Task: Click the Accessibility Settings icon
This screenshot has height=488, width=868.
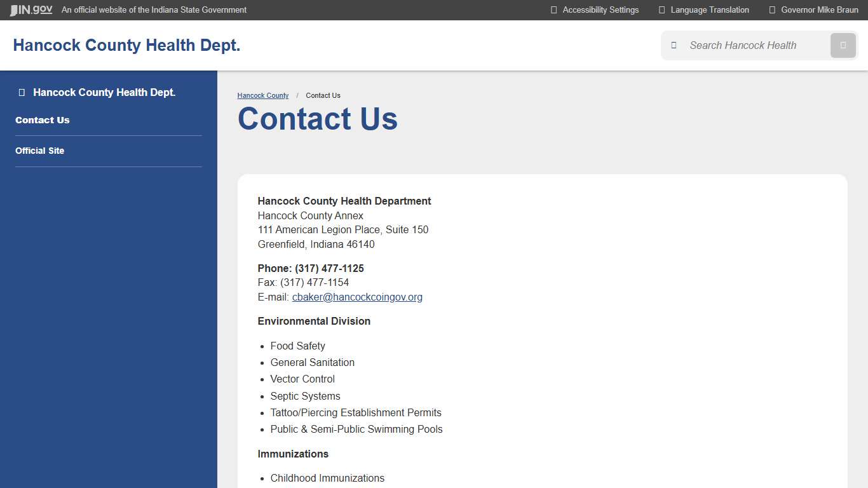Action: (553, 10)
